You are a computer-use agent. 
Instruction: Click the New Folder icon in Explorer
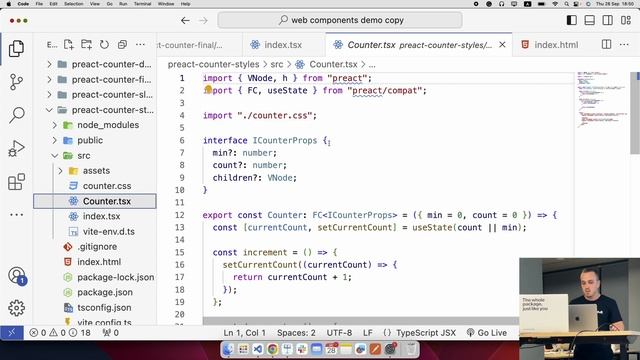87,44
